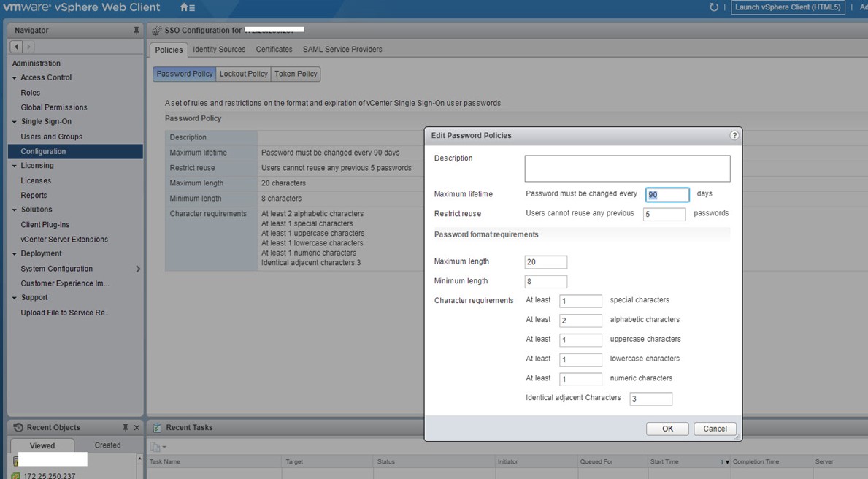This screenshot has height=479, width=868.
Task: Close the Recent Objects panel
Action: pyautogui.click(x=137, y=427)
